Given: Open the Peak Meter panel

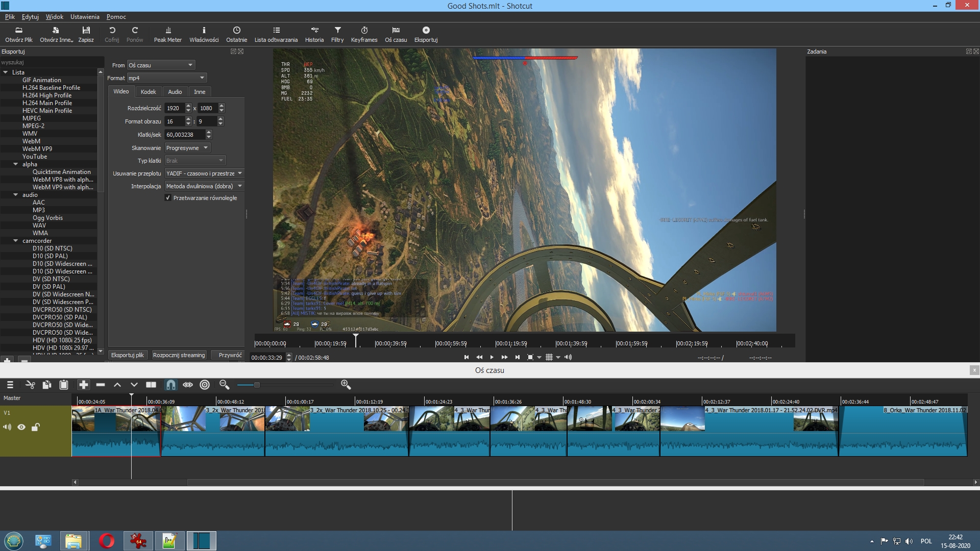Looking at the screenshot, I should point(167,34).
